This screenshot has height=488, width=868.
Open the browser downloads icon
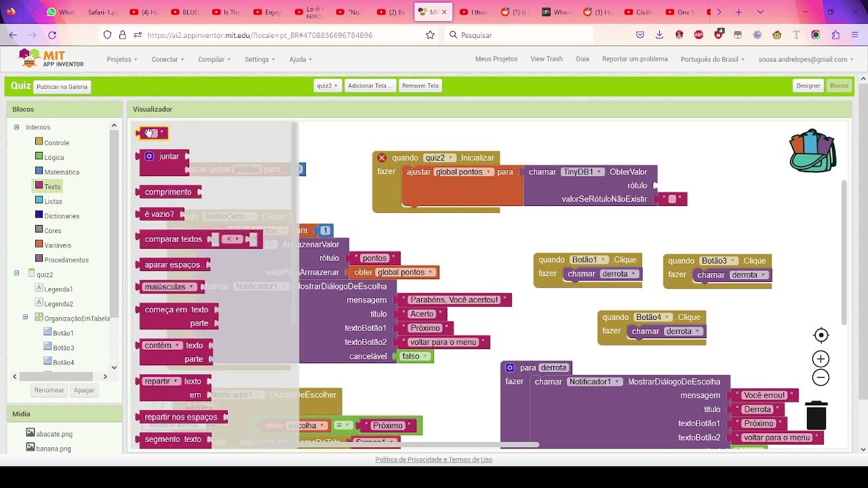click(659, 35)
